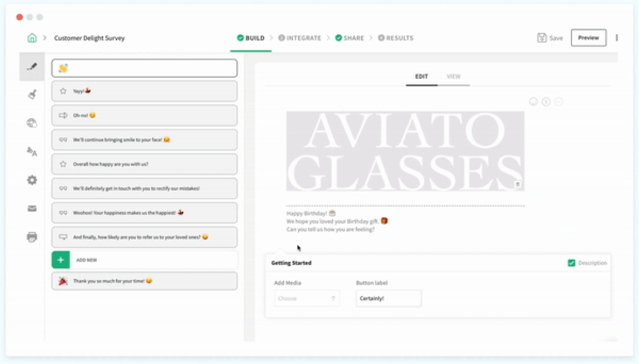Save the survey
The image size is (639, 364).
tap(550, 38)
